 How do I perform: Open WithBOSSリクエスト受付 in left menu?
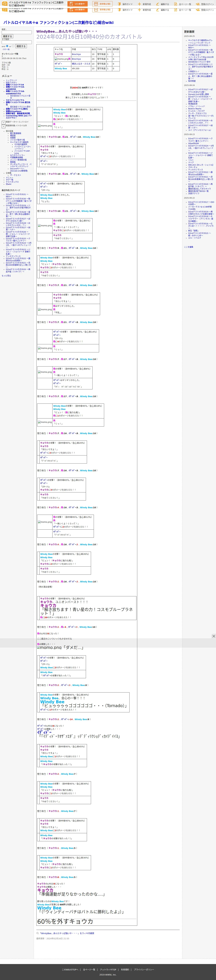pyautogui.click(x=20, y=97)
